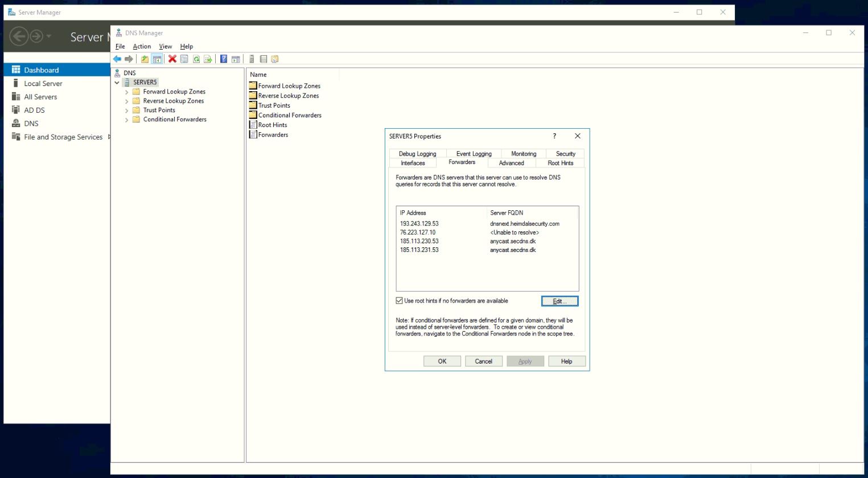
Task: Click the red Delete X toolbar icon
Action: pos(172,59)
